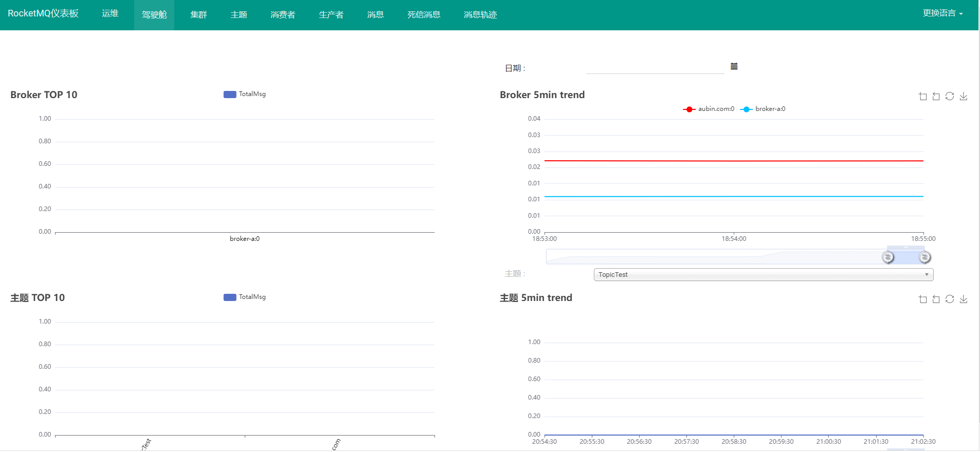Undo area zoom in Broker 5min trend chart

tap(936, 97)
